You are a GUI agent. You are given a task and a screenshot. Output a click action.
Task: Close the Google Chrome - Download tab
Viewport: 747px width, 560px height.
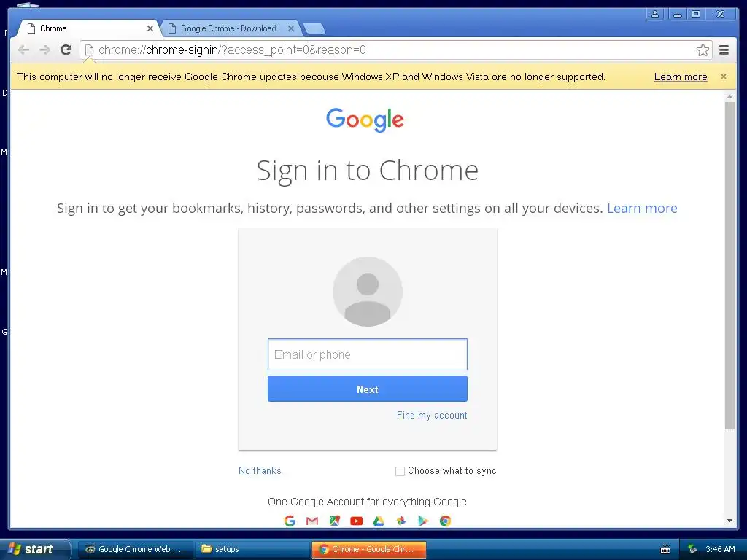coord(291,28)
